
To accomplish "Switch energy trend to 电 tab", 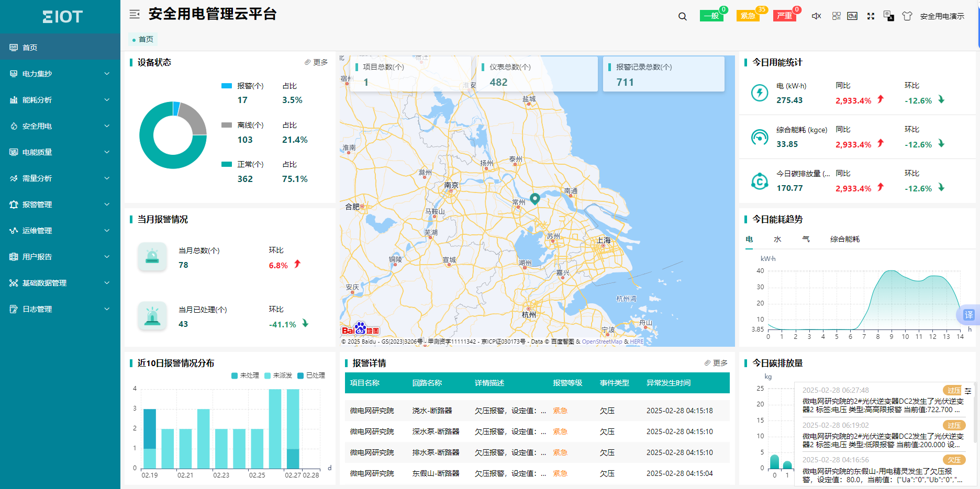I will tap(749, 239).
